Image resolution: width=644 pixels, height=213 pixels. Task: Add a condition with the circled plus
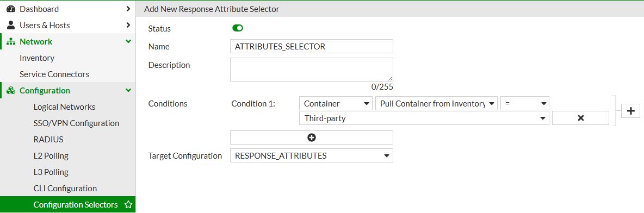click(311, 137)
